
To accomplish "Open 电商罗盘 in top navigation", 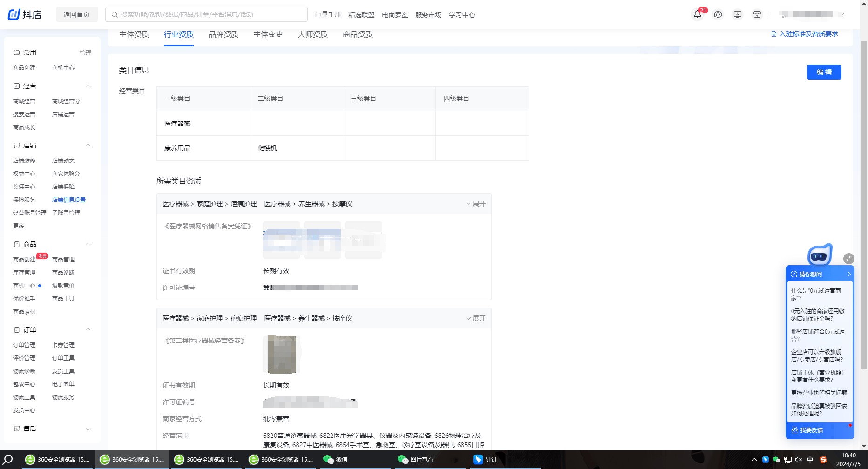I will (x=395, y=15).
